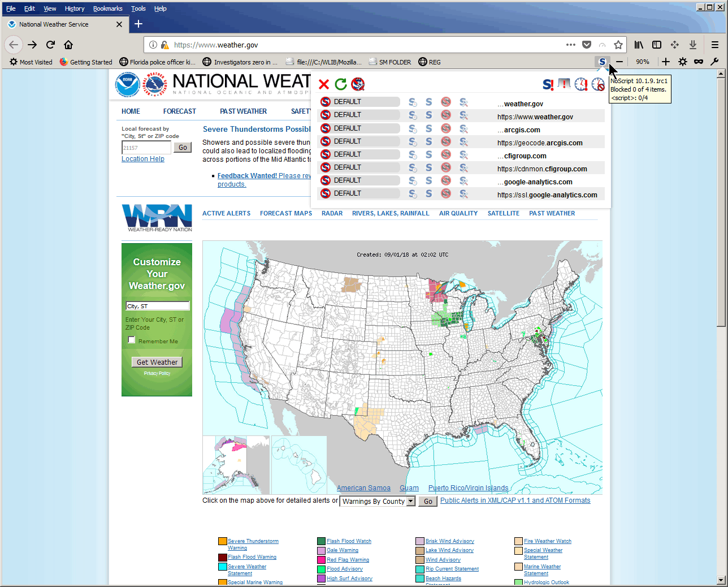The image size is (728, 587).
Task: Open the Bookmarks menu
Action: pyautogui.click(x=107, y=8)
